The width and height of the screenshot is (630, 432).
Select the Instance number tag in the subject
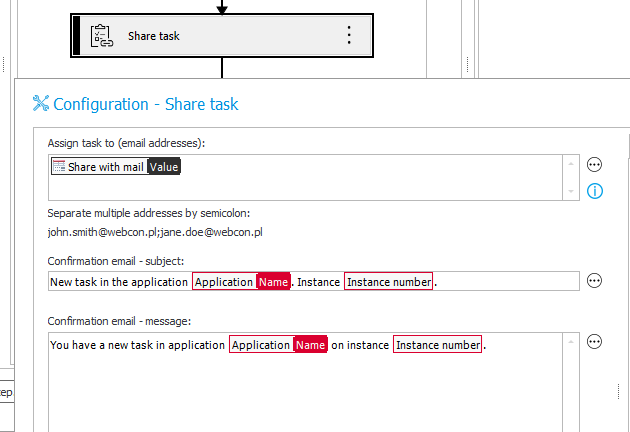click(388, 282)
